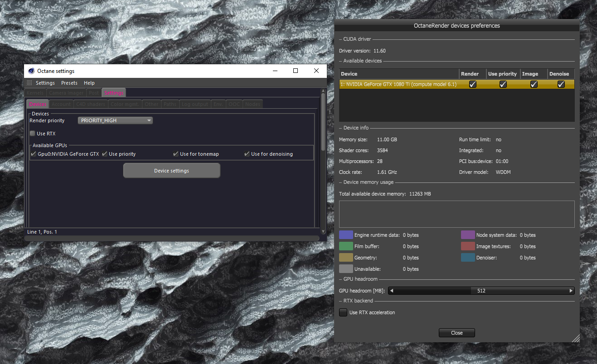597x364 pixels.
Task: Click the device memory usage bar area
Action: [x=457, y=214]
